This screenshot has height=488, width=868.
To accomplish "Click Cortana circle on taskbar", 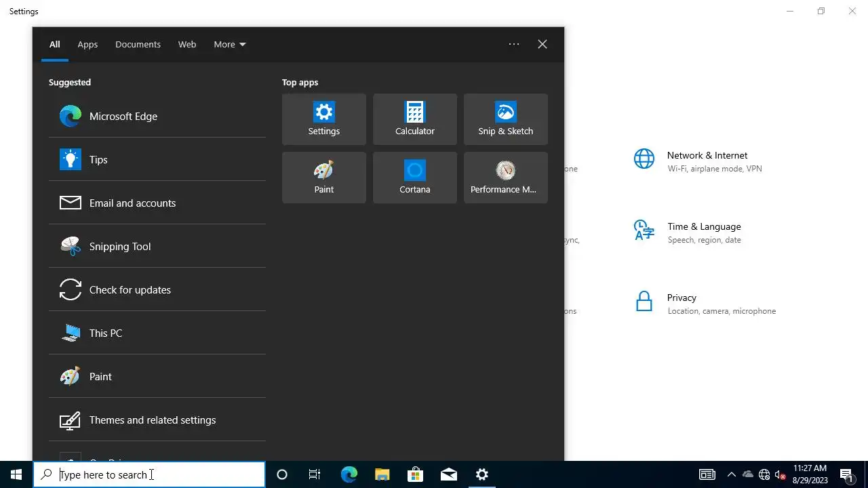I will [x=282, y=474].
